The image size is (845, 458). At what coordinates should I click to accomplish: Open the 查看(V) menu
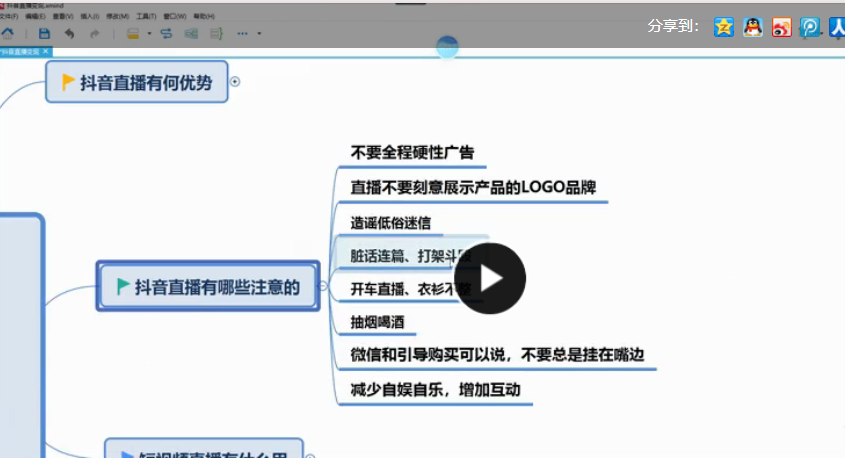(x=63, y=16)
